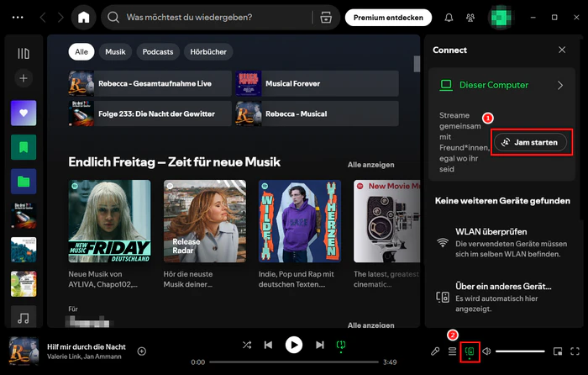588x375 pixels.
Task: Switch to full screen view
Action: tap(575, 351)
